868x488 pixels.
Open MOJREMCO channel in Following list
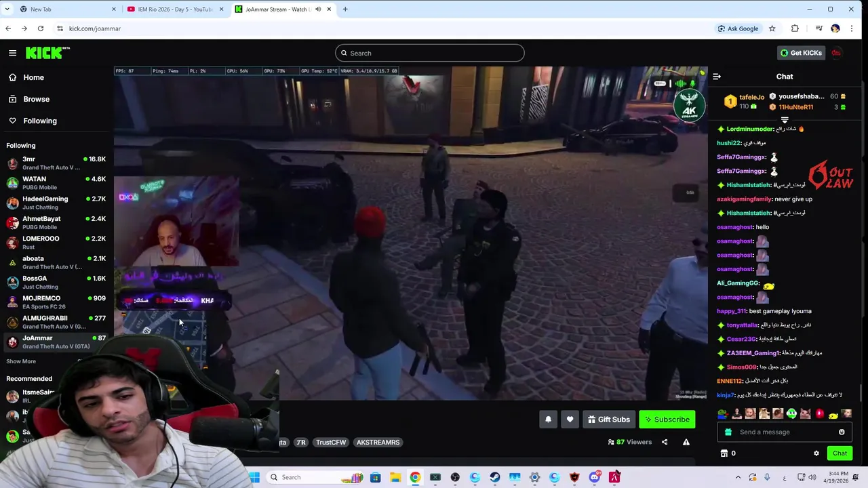(x=56, y=302)
